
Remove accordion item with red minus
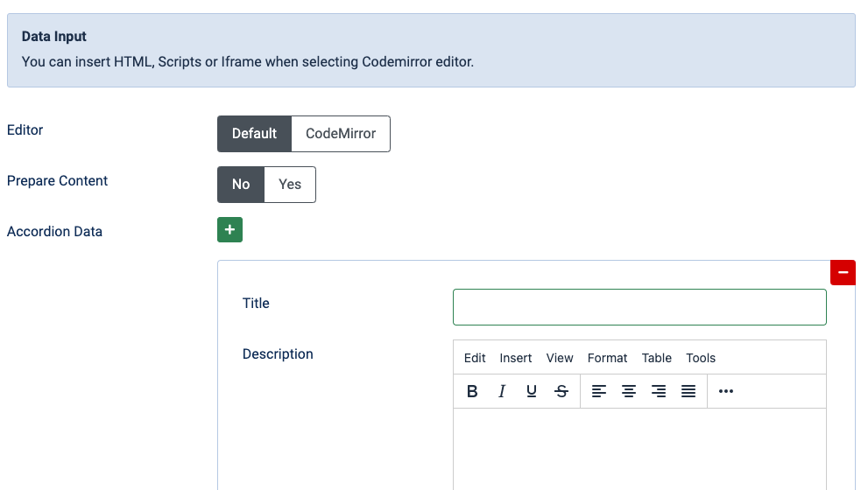(x=843, y=272)
